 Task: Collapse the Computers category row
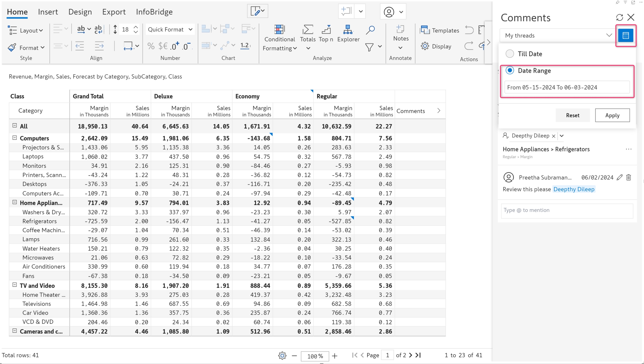click(x=15, y=138)
